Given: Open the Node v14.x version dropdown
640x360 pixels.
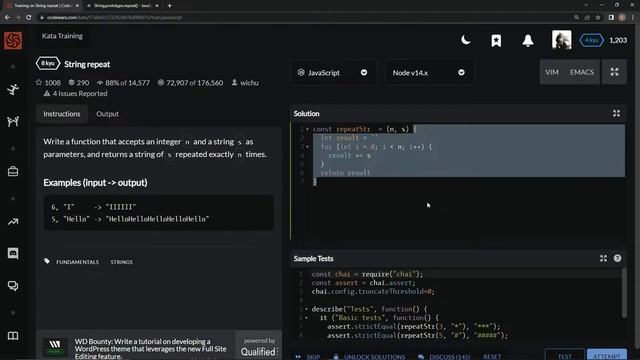Looking at the screenshot, I should [x=429, y=73].
